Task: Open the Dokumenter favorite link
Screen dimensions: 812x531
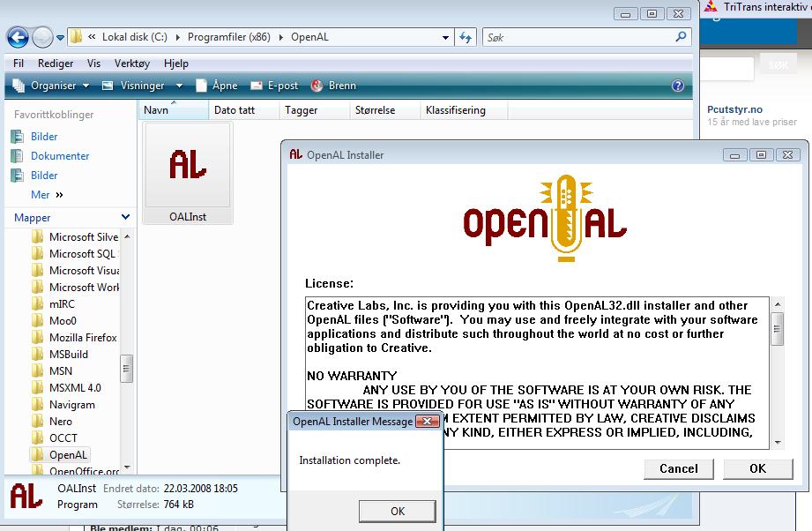Action: (60, 155)
